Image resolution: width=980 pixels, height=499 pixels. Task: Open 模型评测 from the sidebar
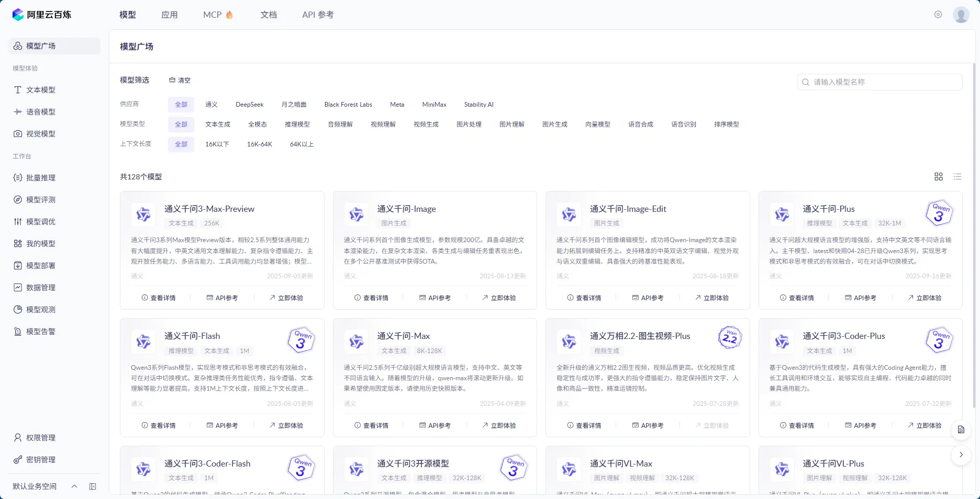pyautogui.click(x=40, y=199)
